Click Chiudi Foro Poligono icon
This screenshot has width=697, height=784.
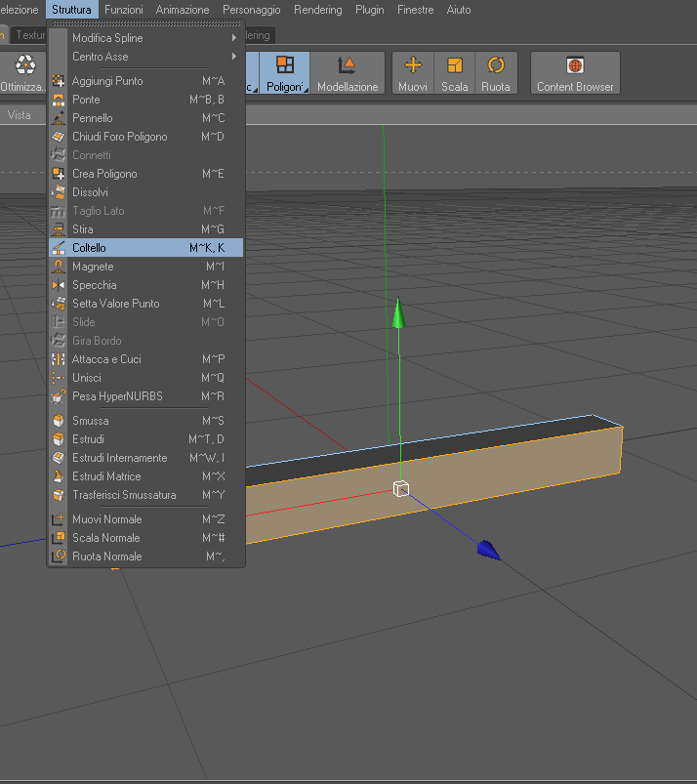[x=59, y=137]
